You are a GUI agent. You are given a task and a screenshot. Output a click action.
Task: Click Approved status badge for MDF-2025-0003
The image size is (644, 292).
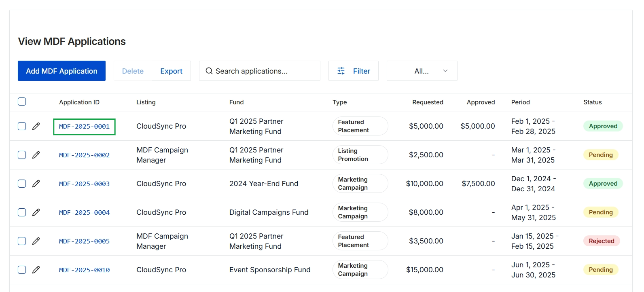[x=603, y=184]
